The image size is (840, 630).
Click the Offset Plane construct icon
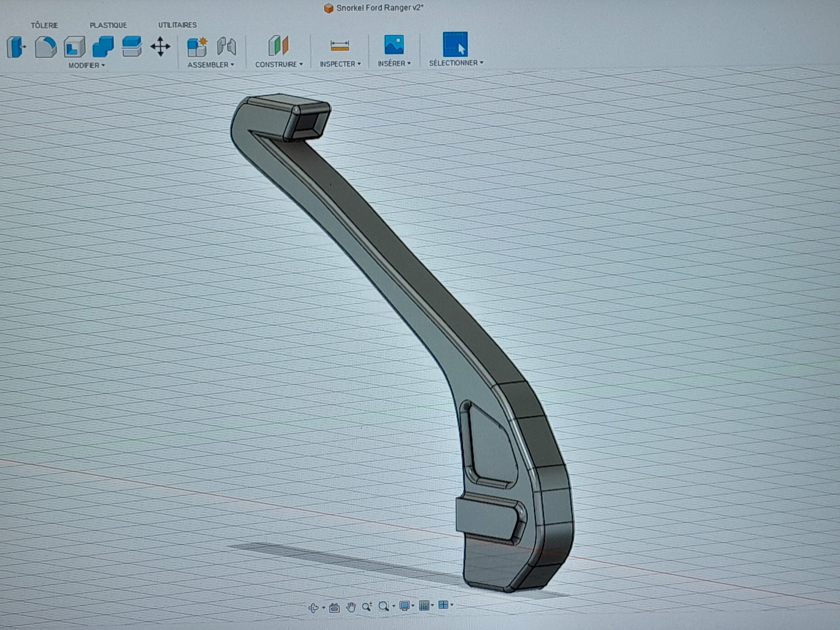(x=279, y=46)
